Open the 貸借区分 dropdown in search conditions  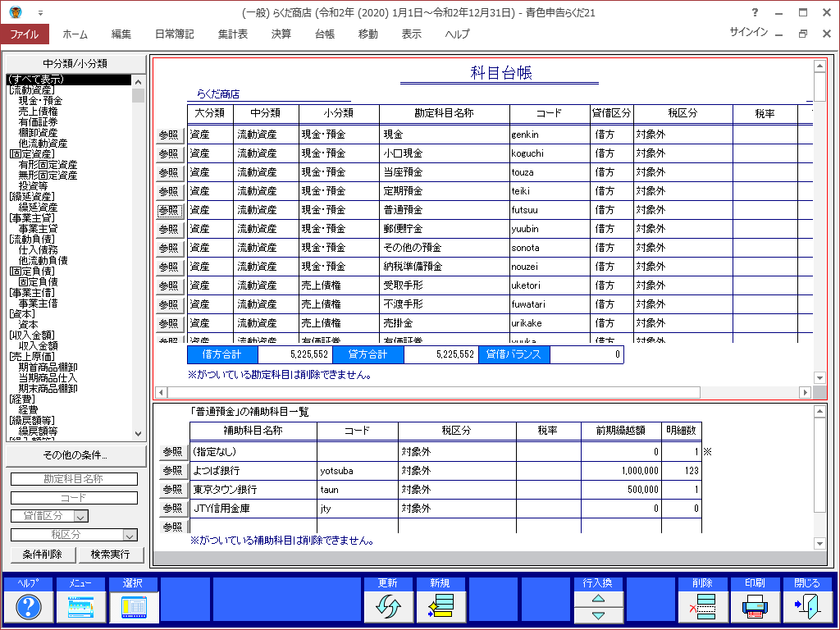(x=81, y=517)
